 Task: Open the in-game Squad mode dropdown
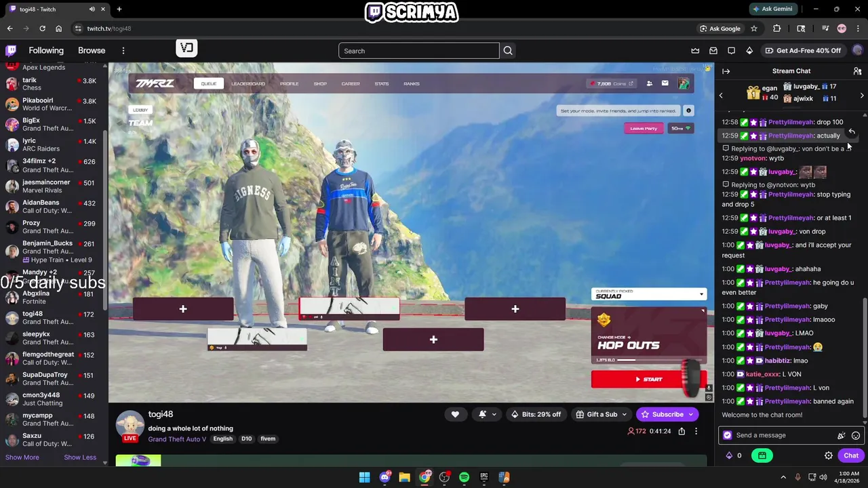pyautogui.click(x=649, y=294)
